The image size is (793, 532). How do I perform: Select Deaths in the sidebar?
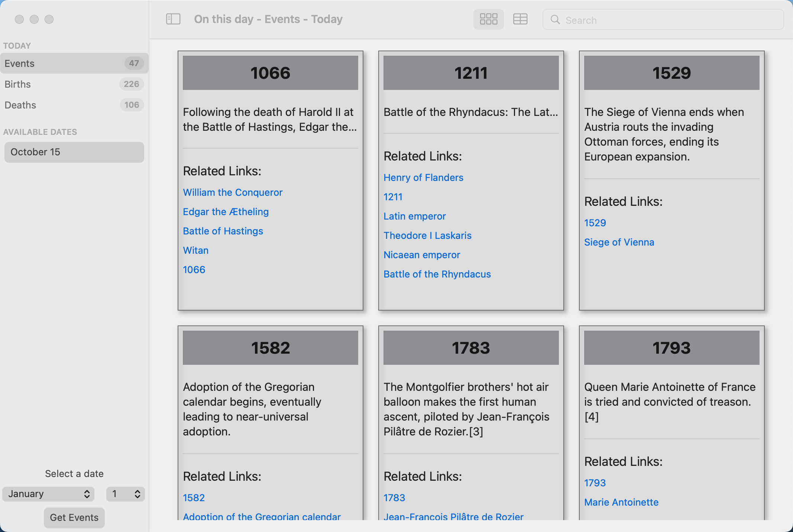(74, 105)
